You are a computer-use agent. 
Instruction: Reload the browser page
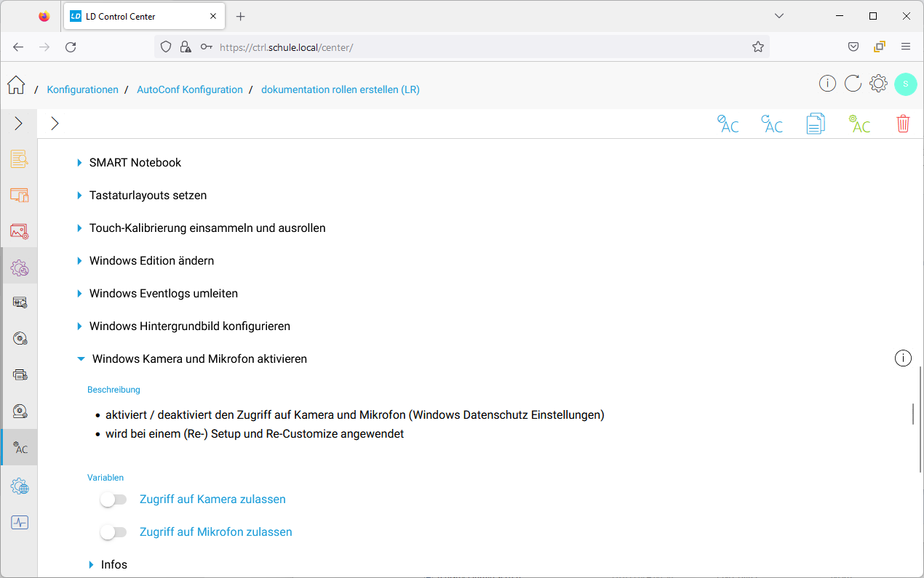pyautogui.click(x=71, y=47)
